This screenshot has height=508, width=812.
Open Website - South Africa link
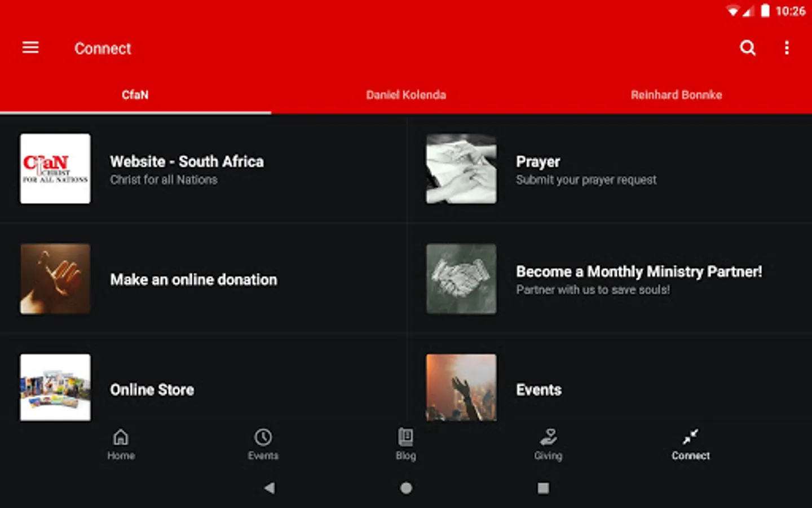pyautogui.click(x=203, y=169)
